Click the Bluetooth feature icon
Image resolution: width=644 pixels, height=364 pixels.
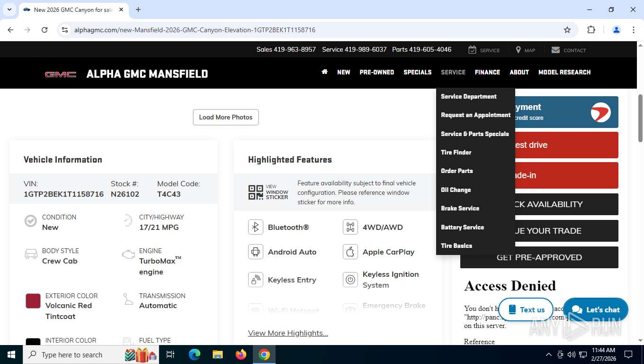coord(256,227)
